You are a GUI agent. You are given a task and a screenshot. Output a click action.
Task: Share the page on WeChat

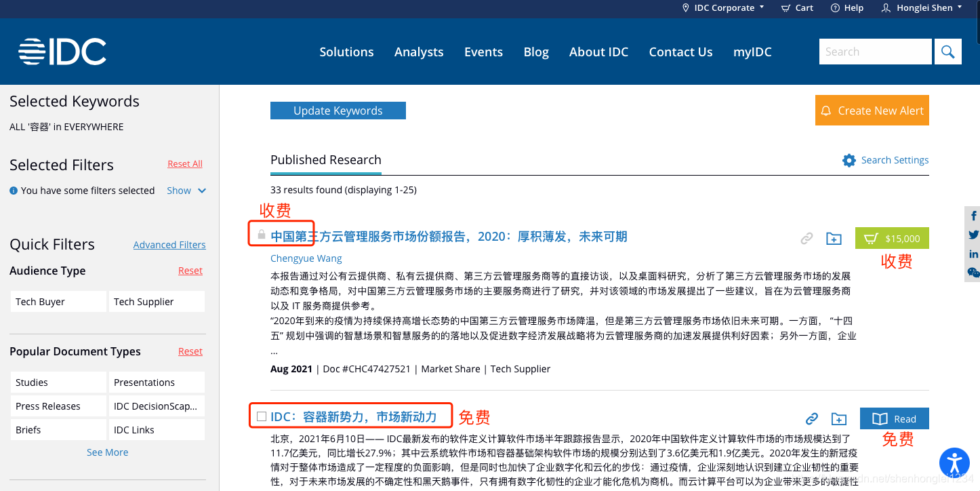973,273
